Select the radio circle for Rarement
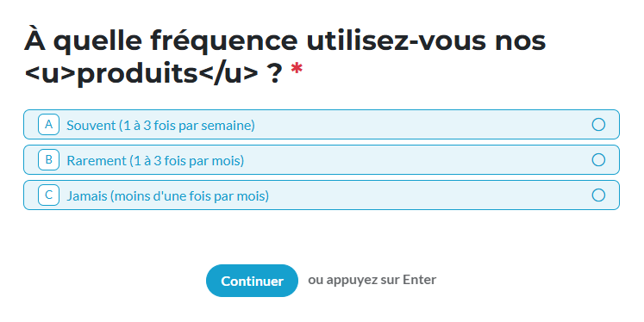The height and width of the screenshot is (322, 644). 598,159
